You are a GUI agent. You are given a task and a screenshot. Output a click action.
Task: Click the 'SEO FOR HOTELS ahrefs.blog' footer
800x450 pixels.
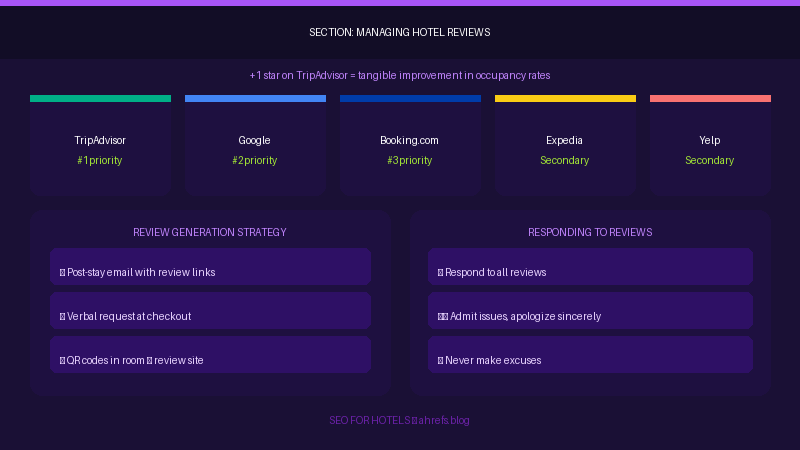(x=399, y=420)
